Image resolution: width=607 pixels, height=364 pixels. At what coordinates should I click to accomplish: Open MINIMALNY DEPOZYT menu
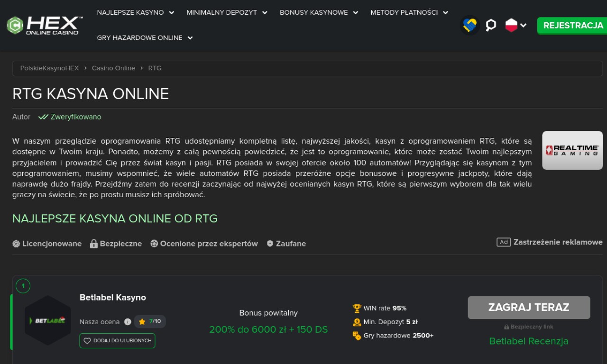click(222, 12)
